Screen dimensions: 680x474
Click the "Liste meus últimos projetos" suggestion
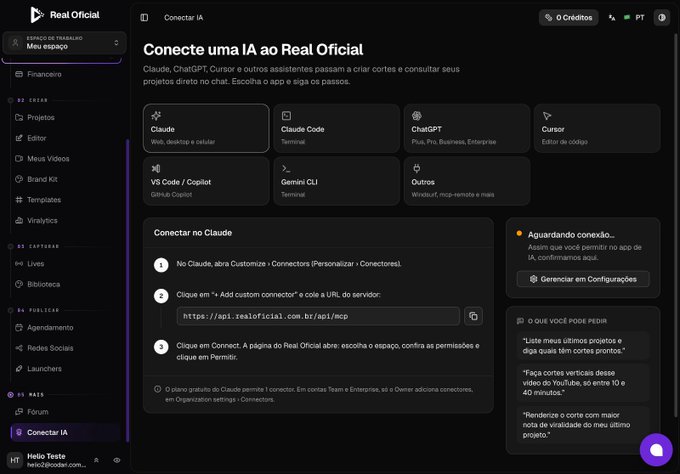pyautogui.click(x=582, y=346)
